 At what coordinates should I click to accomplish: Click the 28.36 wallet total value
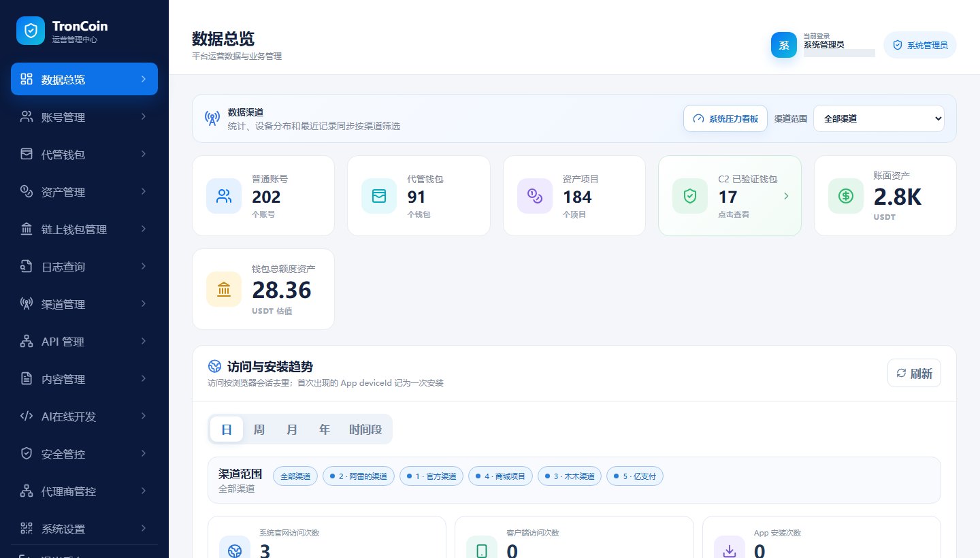281,290
